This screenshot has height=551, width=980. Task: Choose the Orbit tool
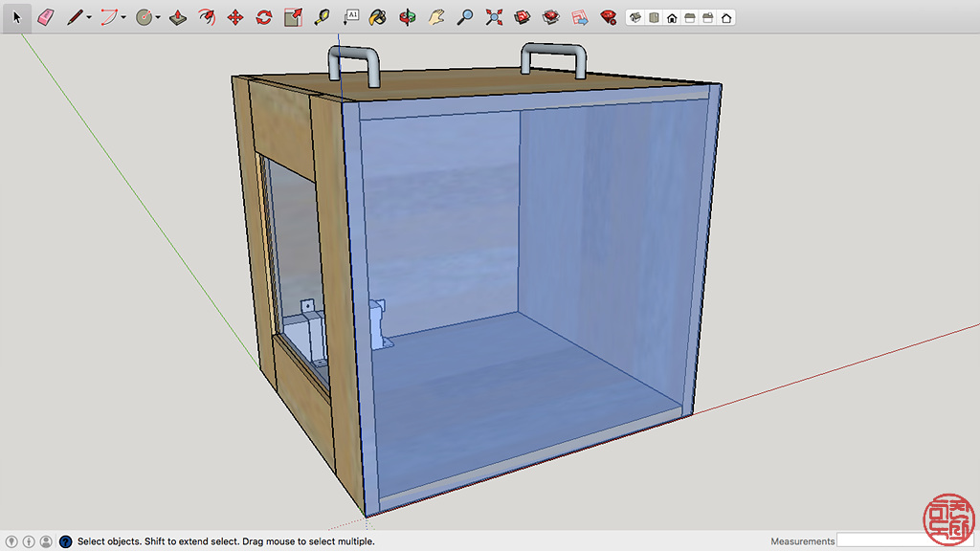(x=408, y=17)
